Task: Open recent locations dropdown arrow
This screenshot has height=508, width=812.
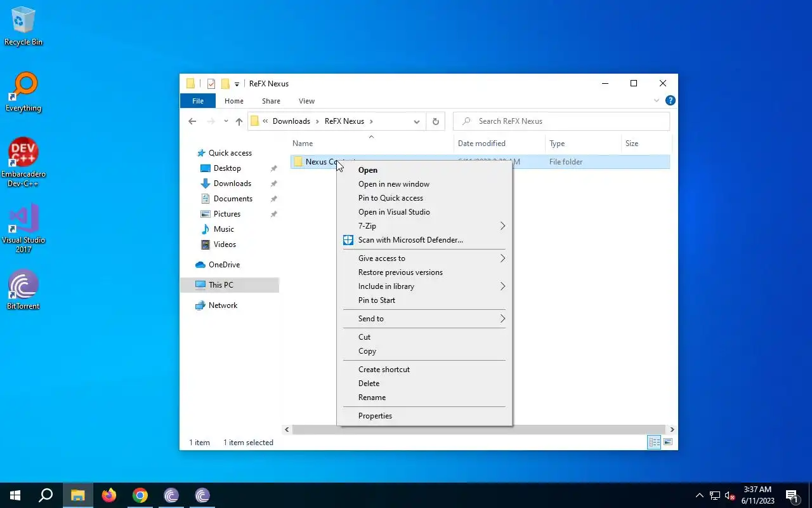Action: [x=226, y=121]
